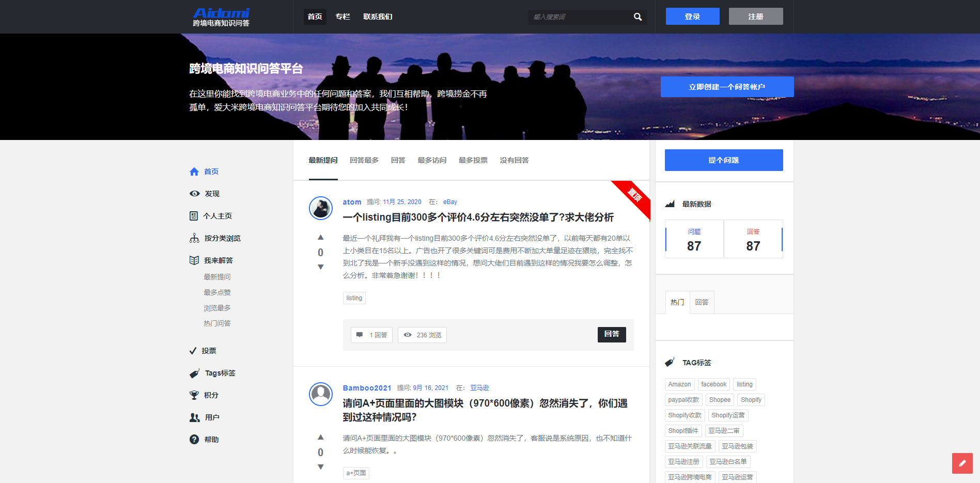Click the a+页面 tag

356,473
